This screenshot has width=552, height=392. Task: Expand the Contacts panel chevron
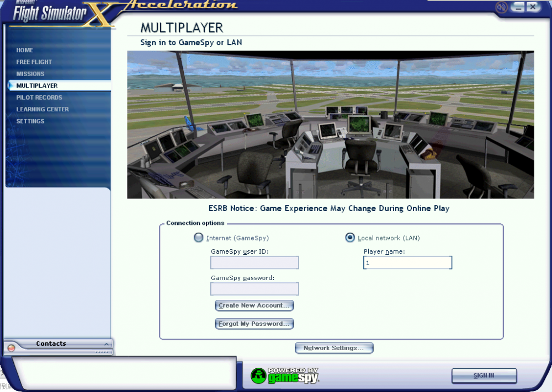coord(107,344)
